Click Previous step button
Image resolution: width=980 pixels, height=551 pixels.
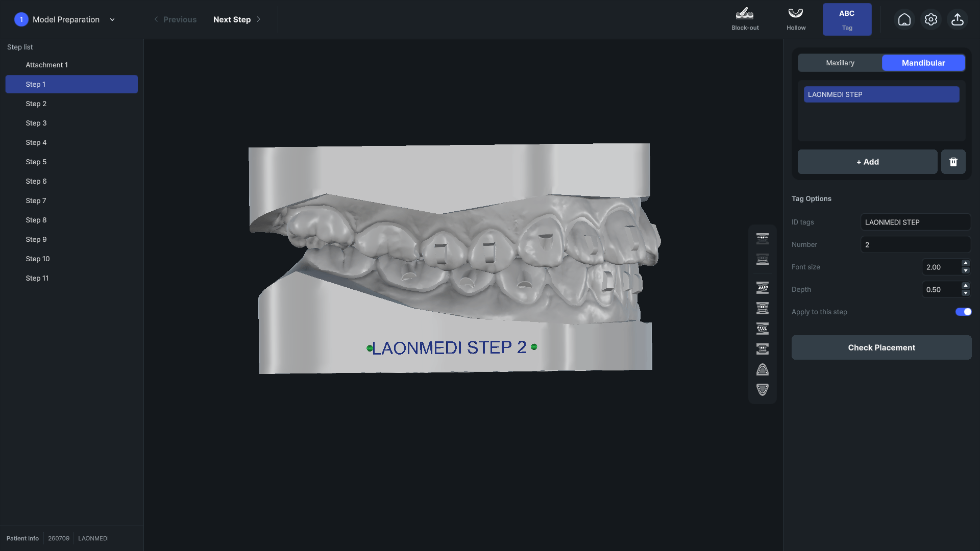[x=175, y=19]
